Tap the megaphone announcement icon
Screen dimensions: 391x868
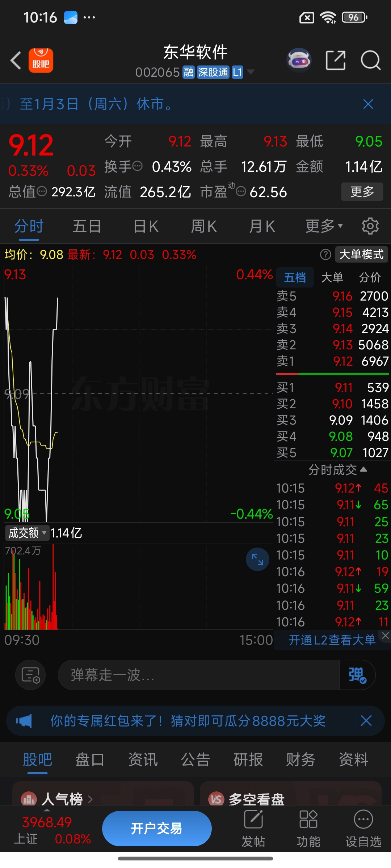pos(24,721)
